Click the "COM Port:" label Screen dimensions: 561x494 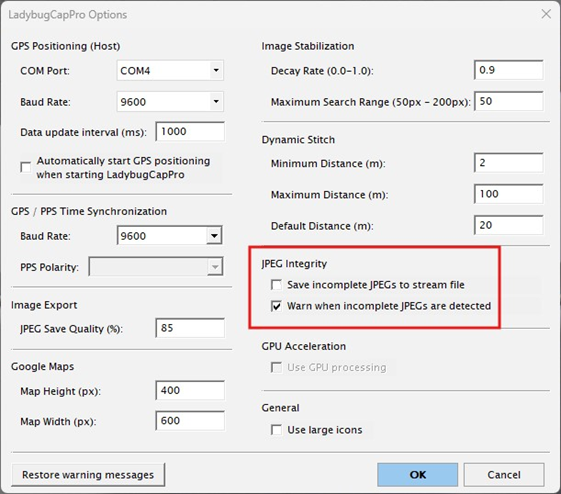[x=45, y=71]
